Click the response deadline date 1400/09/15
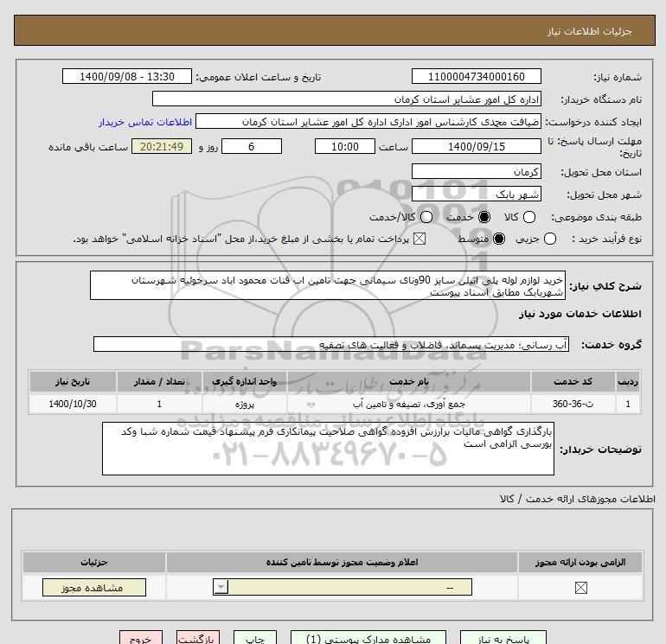The width and height of the screenshot is (666, 644). pyautogui.click(x=476, y=146)
